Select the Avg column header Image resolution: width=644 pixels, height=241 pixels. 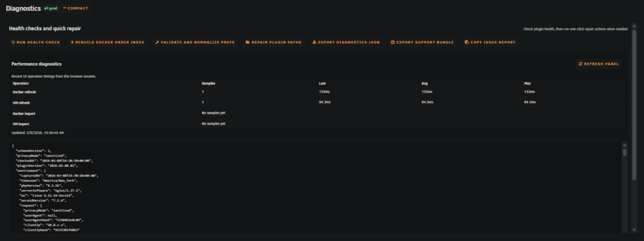(x=424, y=84)
